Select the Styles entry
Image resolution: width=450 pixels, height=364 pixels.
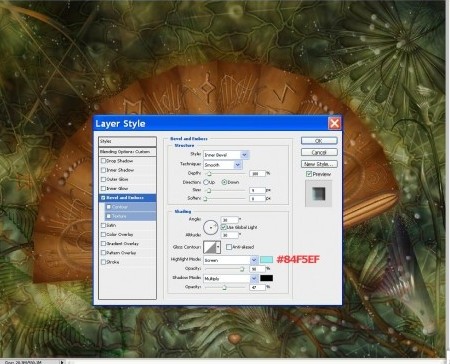(127, 141)
